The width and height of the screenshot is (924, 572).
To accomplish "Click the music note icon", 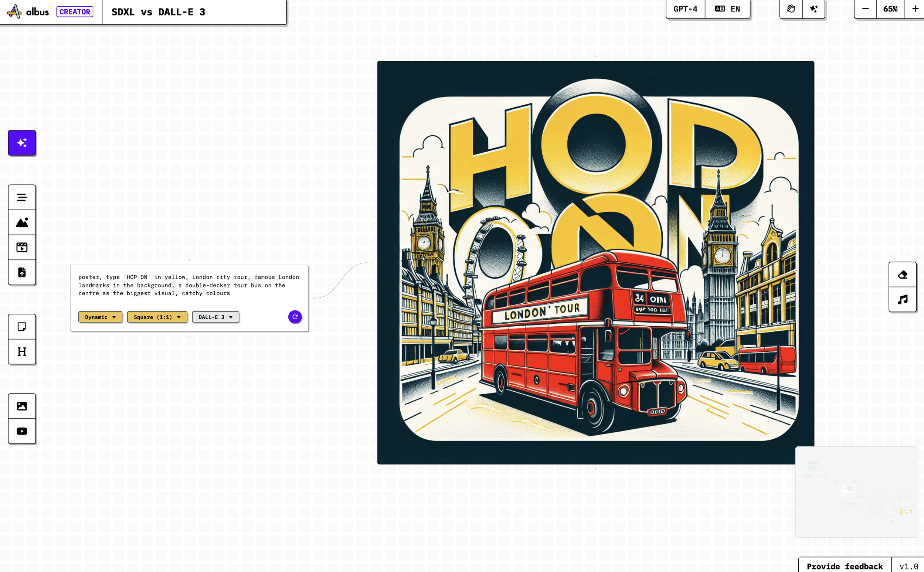I will pyautogui.click(x=903, y=300).
